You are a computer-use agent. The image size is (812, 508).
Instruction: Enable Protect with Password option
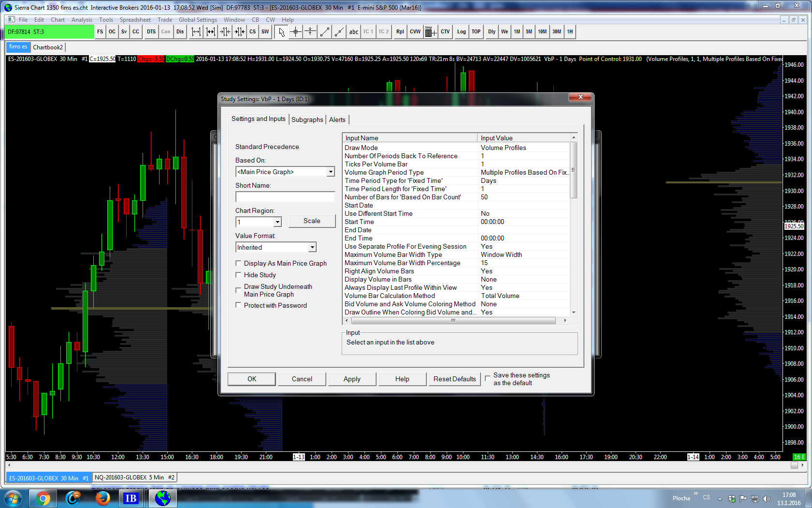click(238, 305)
